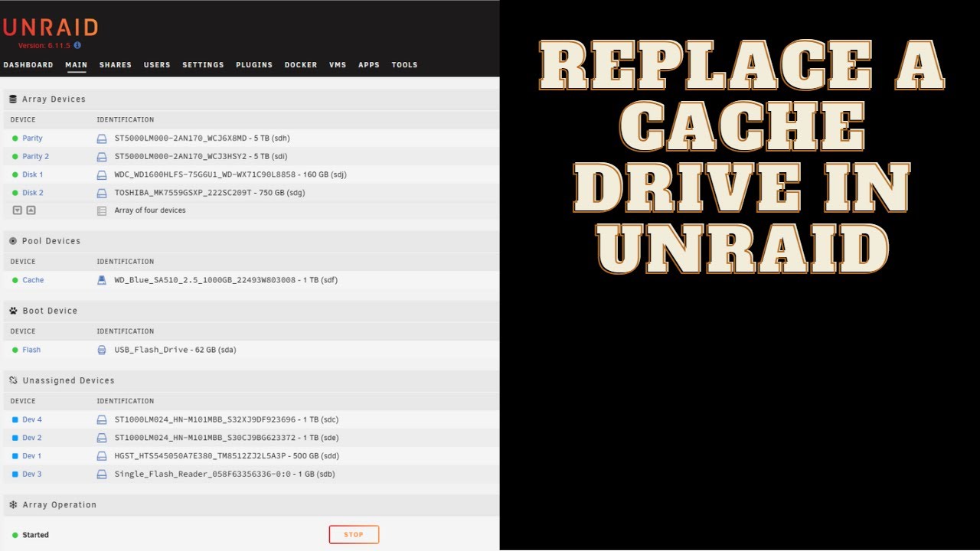Switch to the Shares tab
980x551 pixels.
[x=116, y=65]
